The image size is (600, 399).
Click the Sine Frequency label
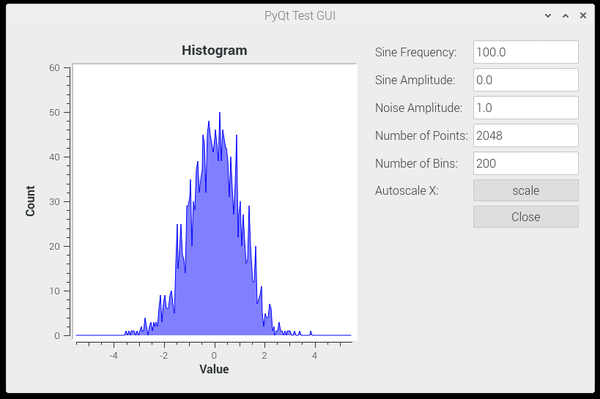tap(416, 52)
